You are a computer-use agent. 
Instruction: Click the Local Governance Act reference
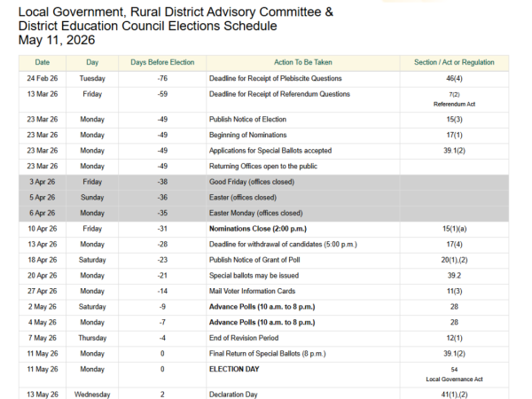(453, 378)
